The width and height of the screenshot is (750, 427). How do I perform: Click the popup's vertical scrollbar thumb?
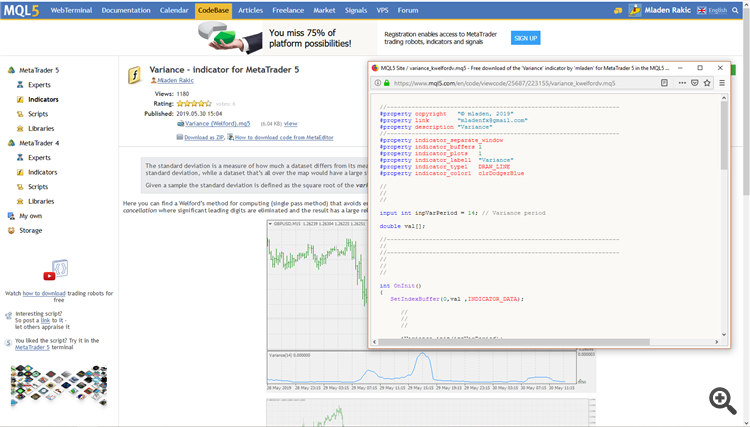pyautogui.click(x=724, y=135)
